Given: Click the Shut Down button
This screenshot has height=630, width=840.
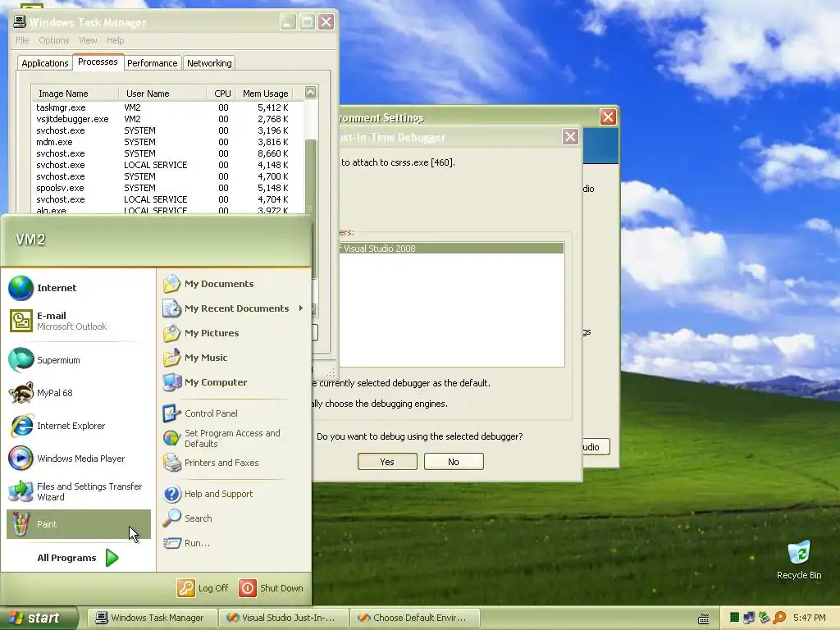Looking at the screenshot, I should click(271, 588).
